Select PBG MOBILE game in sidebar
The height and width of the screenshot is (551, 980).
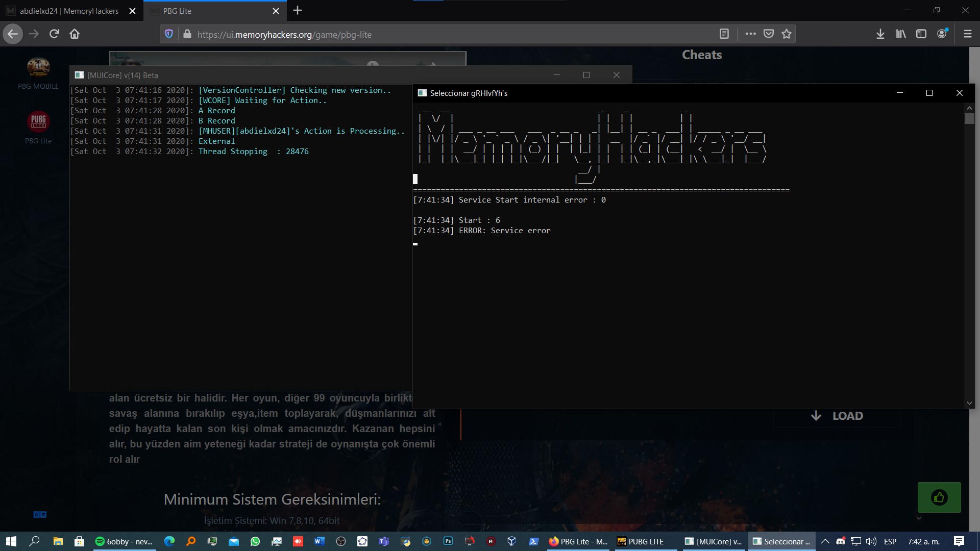tap(38, 74)
